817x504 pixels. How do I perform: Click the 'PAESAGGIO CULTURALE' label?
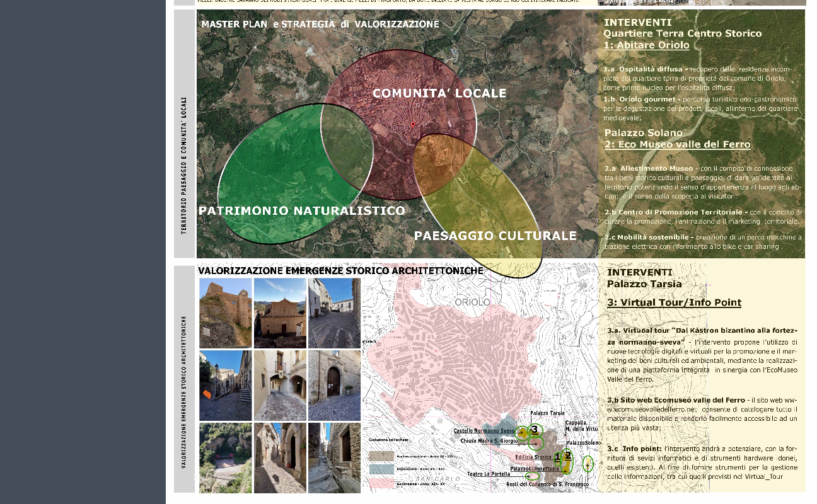[495, 236]
